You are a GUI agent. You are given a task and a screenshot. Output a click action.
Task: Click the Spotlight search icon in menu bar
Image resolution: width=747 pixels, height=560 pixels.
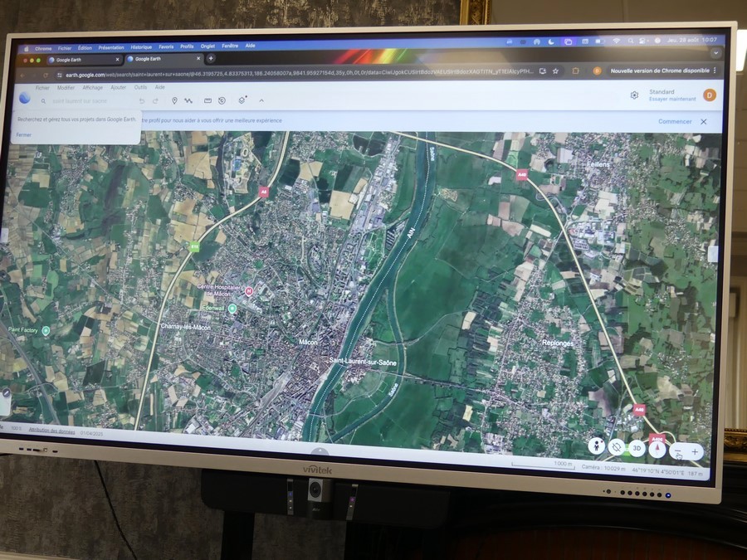pos(631,41)
